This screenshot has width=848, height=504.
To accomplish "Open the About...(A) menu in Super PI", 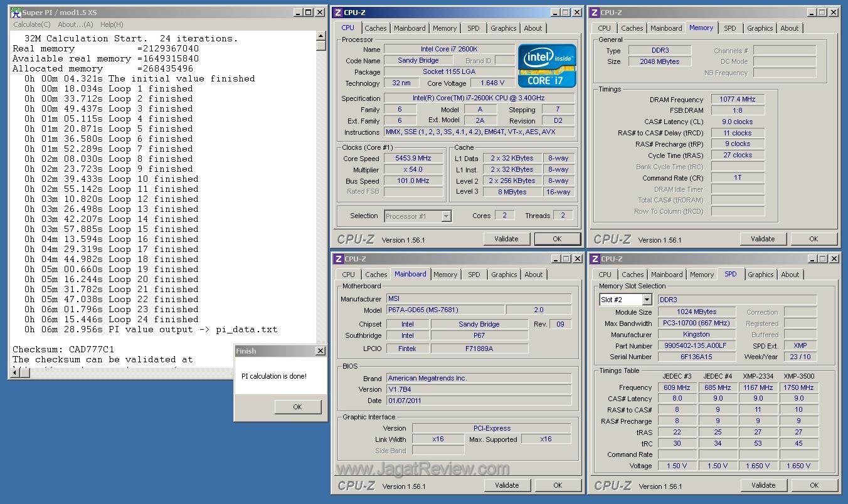I will pos(75,24).
